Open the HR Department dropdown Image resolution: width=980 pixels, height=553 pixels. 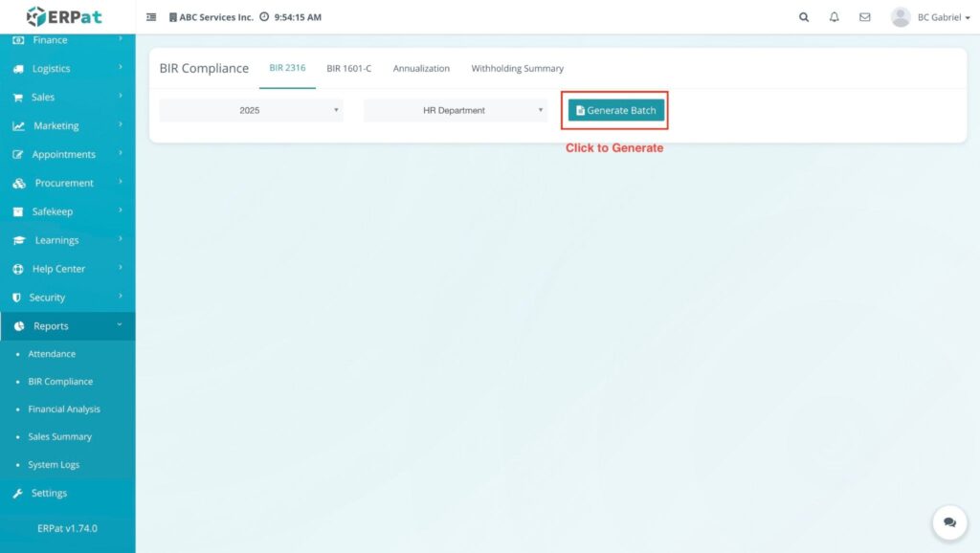(456, 111)
